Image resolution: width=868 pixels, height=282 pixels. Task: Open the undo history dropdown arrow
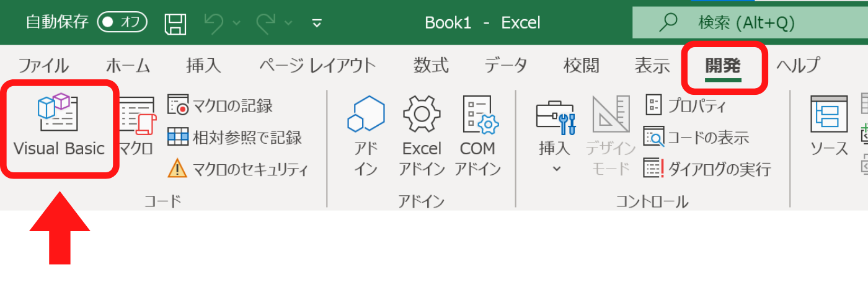[237, 24]
